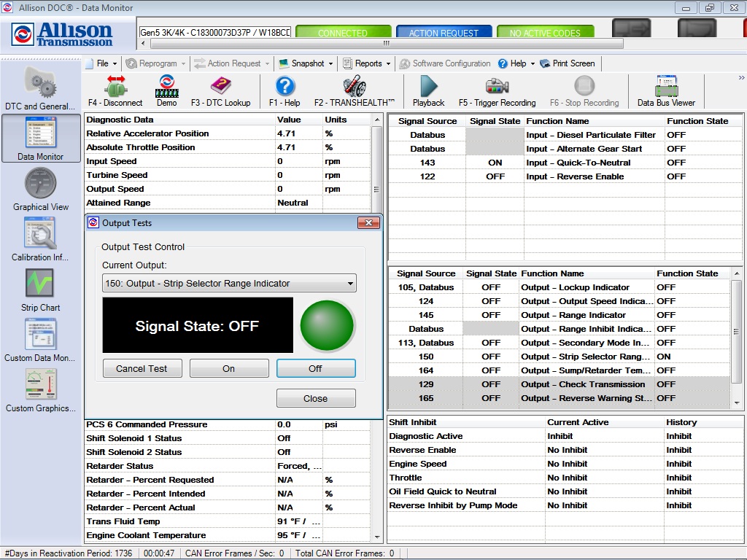Start F5 - Trigger Recording
The image size is (747, 560).
point(499,91)
